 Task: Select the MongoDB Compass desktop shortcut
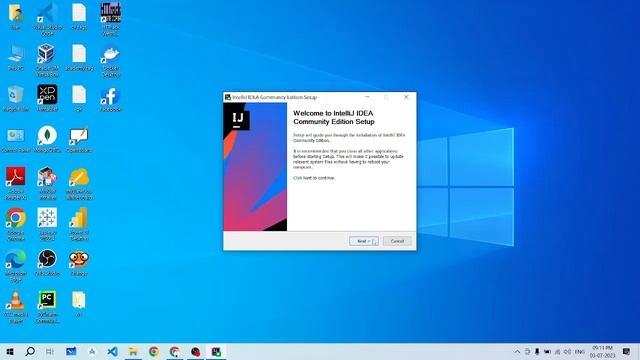[x=47, y=139]
